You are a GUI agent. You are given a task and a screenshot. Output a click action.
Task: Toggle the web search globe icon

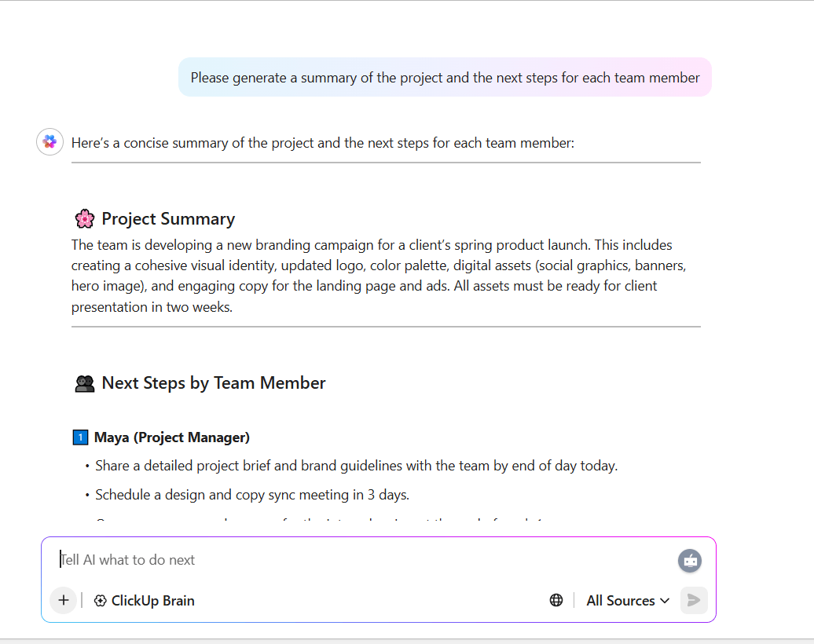pos(556,601)
